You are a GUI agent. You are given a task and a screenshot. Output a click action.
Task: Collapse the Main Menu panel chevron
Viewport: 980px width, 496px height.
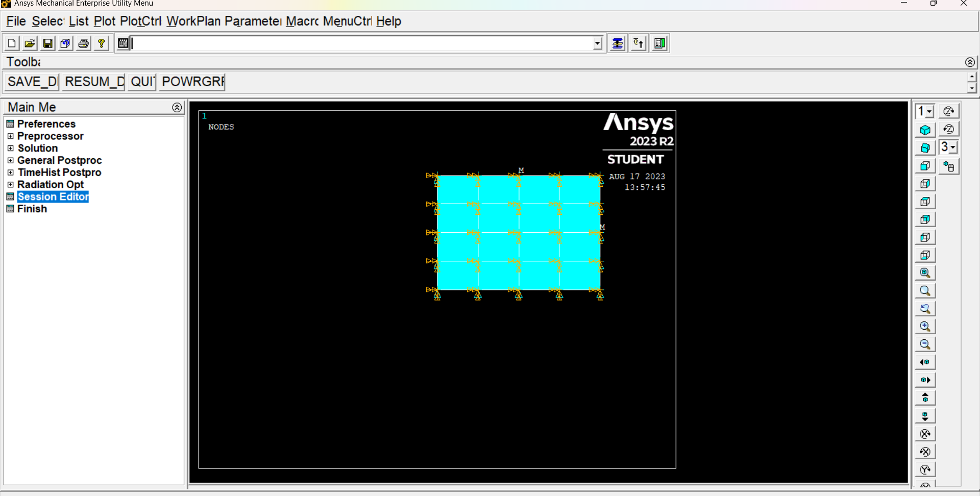(177, 107)
